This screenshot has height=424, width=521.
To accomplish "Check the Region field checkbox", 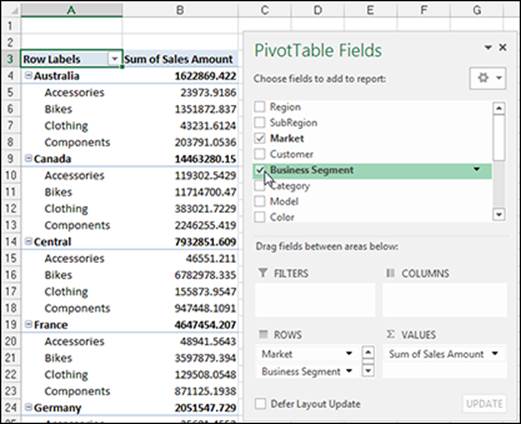I will pos(260,107).
